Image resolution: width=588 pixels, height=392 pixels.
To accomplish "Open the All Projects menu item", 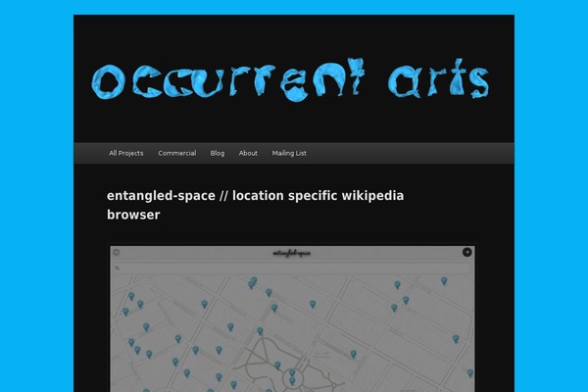I will [x=126, y=153].
